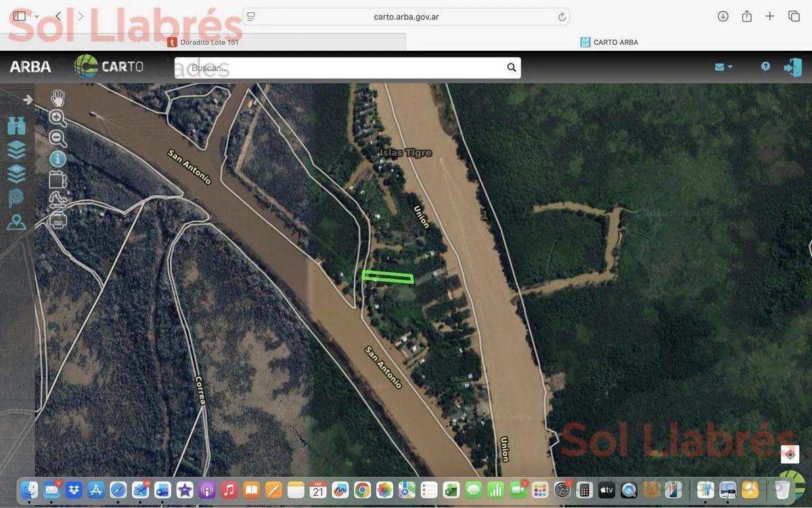Open the base layers stack panel

(16, 173)
